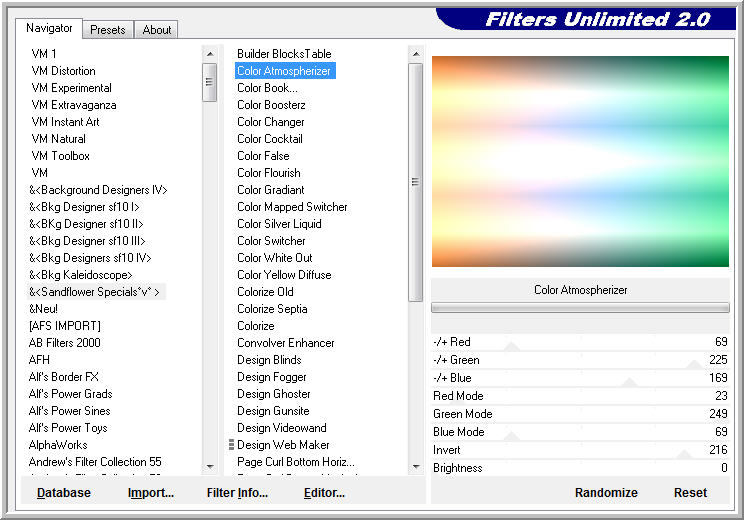The image size is (744, 520).
Task: Select Color Atmospherizer filter
Action: click(x=284, y=71)
